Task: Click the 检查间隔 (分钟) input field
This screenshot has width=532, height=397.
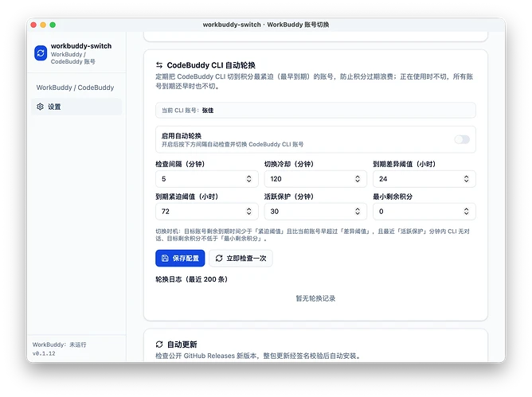Action: point(207,179)
